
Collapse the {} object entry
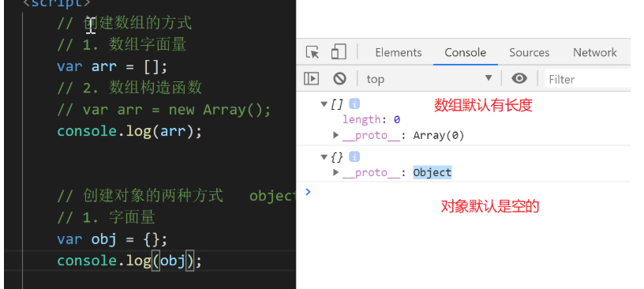point(324,157)
